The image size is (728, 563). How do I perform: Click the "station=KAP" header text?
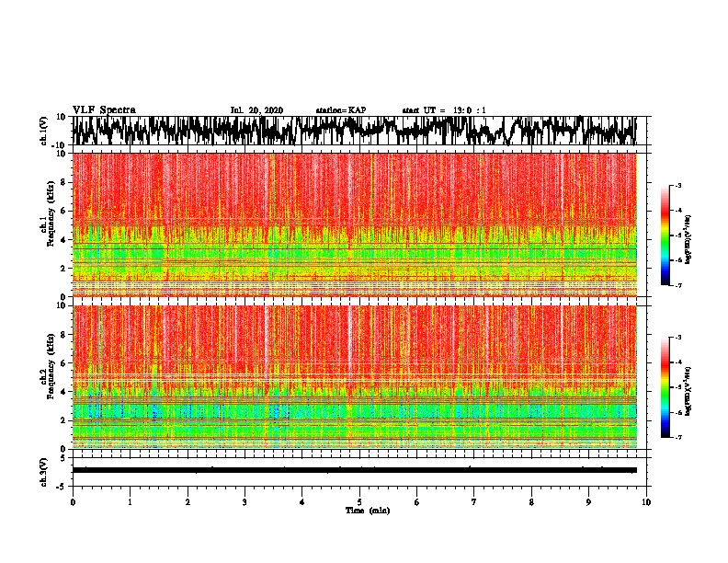point(341,110)
